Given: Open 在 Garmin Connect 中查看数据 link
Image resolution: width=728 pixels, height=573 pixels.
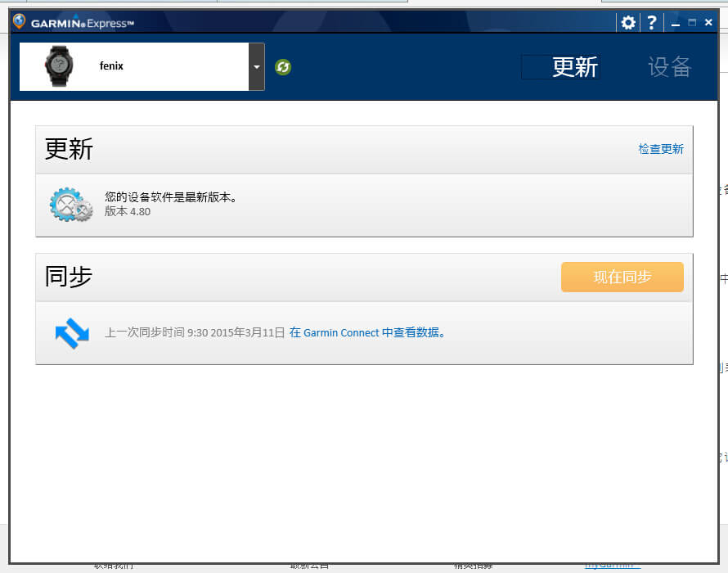Looking at the screenshot, I should pyautogui.click(x=367, y=332).
